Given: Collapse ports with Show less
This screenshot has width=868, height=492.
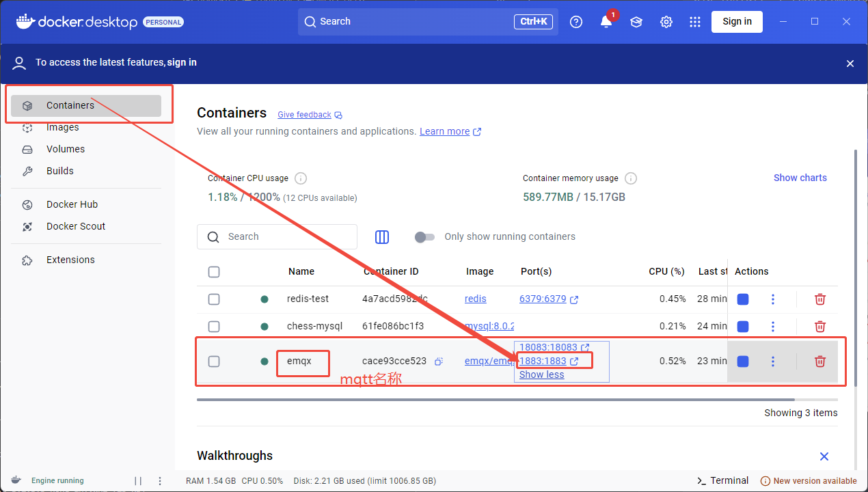Looking at the screenshot, I should click(542, 374).
